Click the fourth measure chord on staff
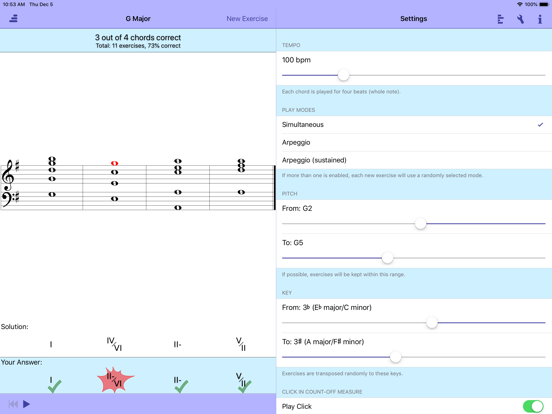The height and width of the screenshot is (414, 552). point(241,175)
